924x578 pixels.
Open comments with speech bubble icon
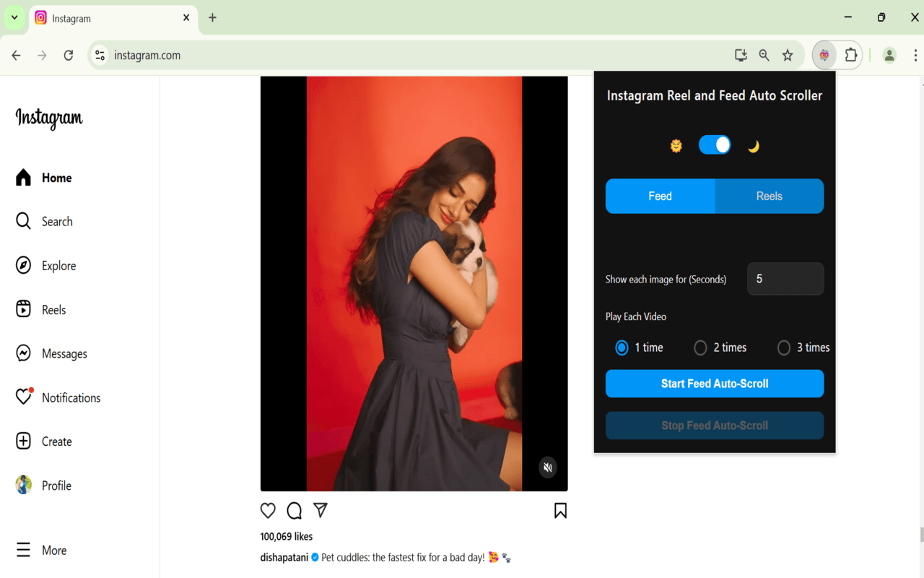[294, 511]
